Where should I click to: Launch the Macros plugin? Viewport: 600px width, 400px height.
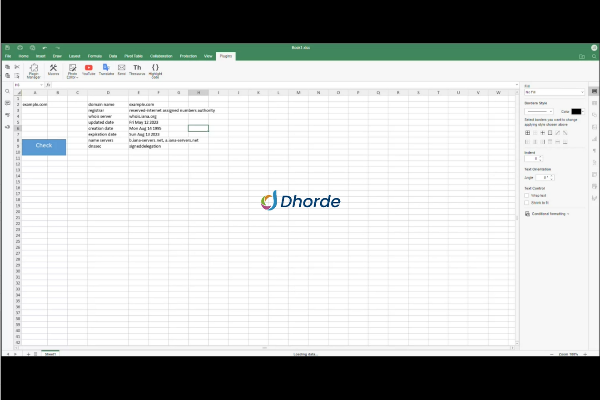pos(53,69)
